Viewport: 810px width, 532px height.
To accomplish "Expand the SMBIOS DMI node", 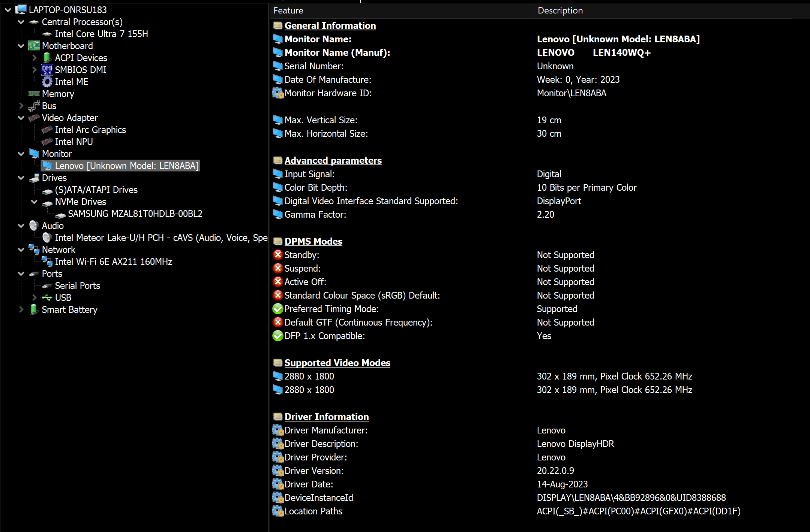I will 34,70.
